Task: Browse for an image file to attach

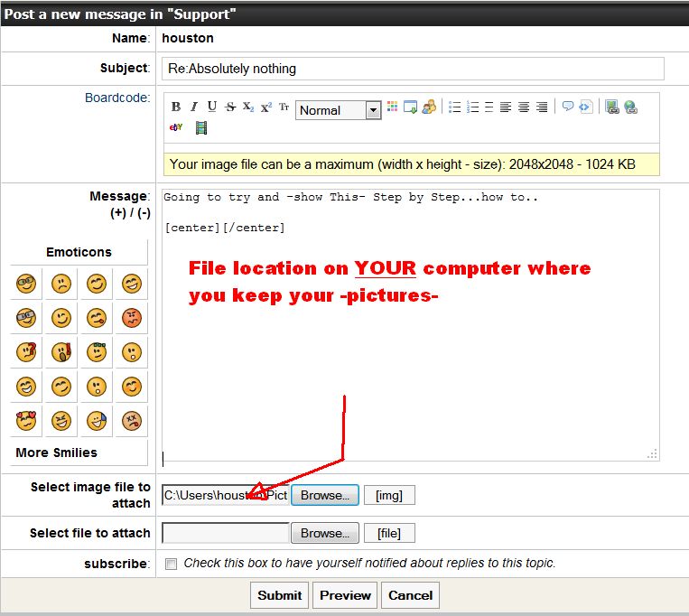Action: [x=325, y=495]
